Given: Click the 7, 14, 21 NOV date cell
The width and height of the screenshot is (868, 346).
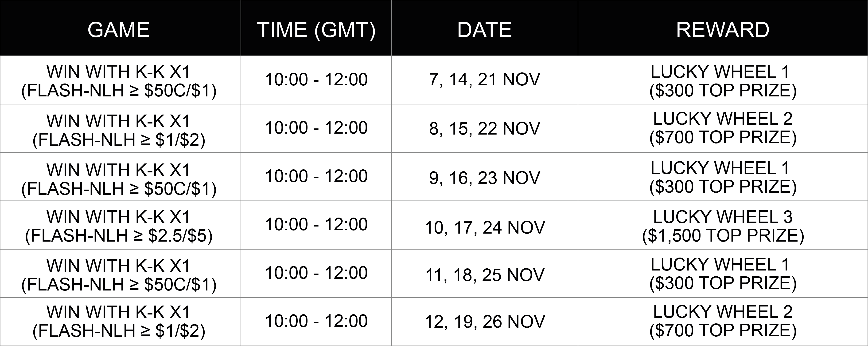Looking at the screenshot, I should (485, 80).
